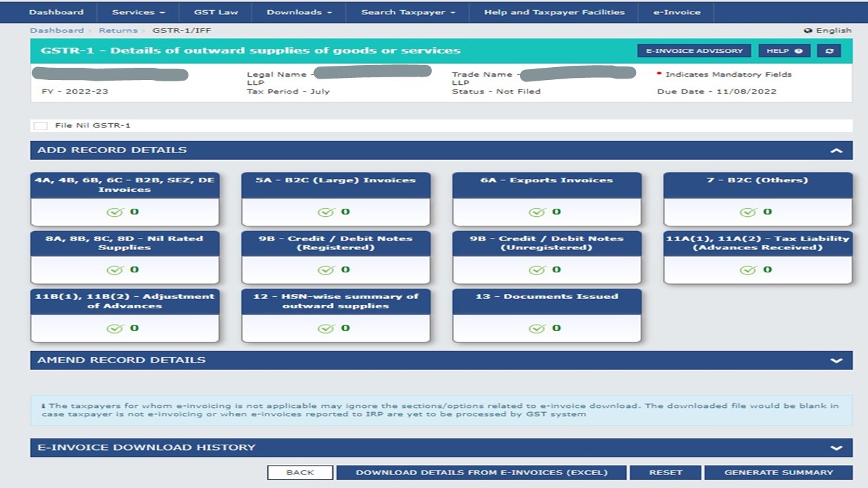
Task: Open Tax Liability (Advances Received) tile
Action: [x=757, y=257]
